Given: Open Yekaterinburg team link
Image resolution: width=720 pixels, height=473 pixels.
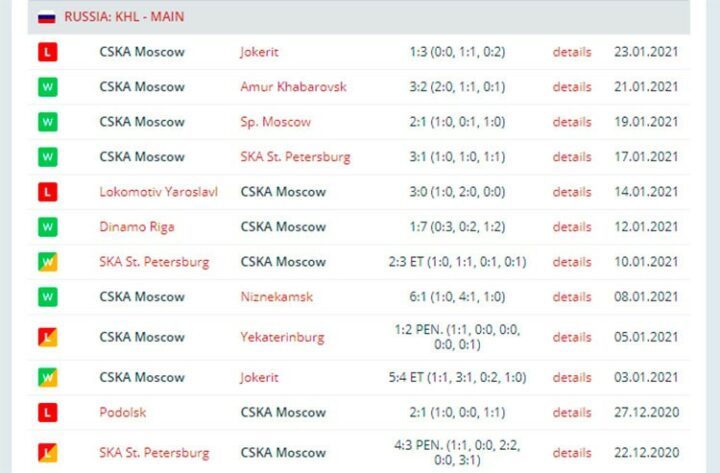Looking at the screenshot, I should [282, 338].
